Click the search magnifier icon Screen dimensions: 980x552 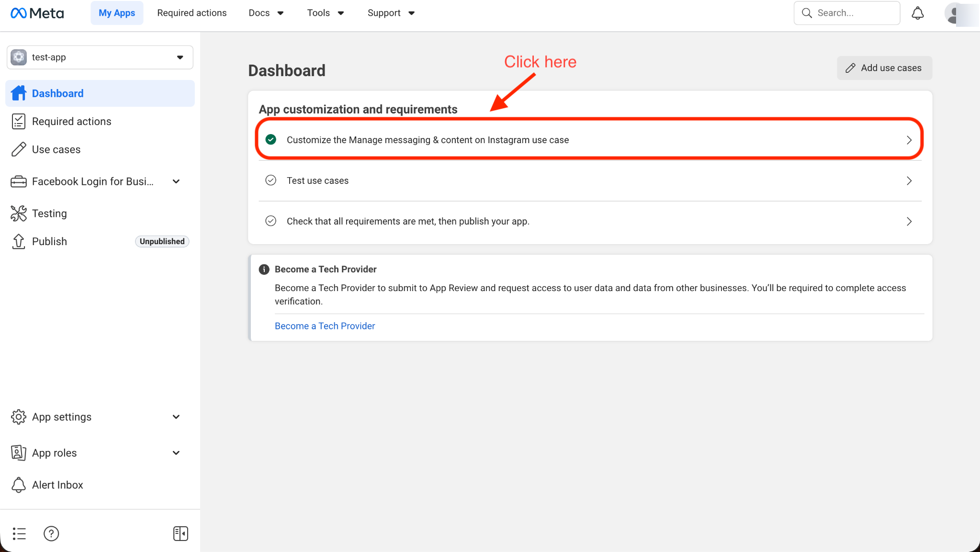(807, 13)
